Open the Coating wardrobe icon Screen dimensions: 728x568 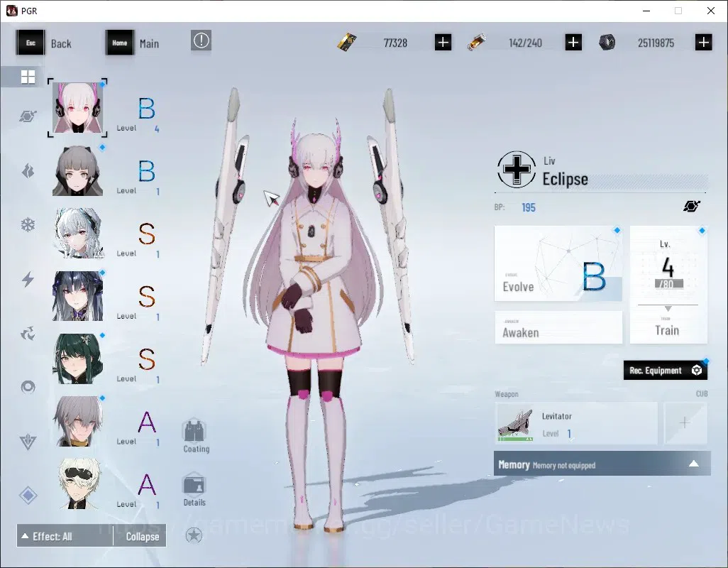195,436
